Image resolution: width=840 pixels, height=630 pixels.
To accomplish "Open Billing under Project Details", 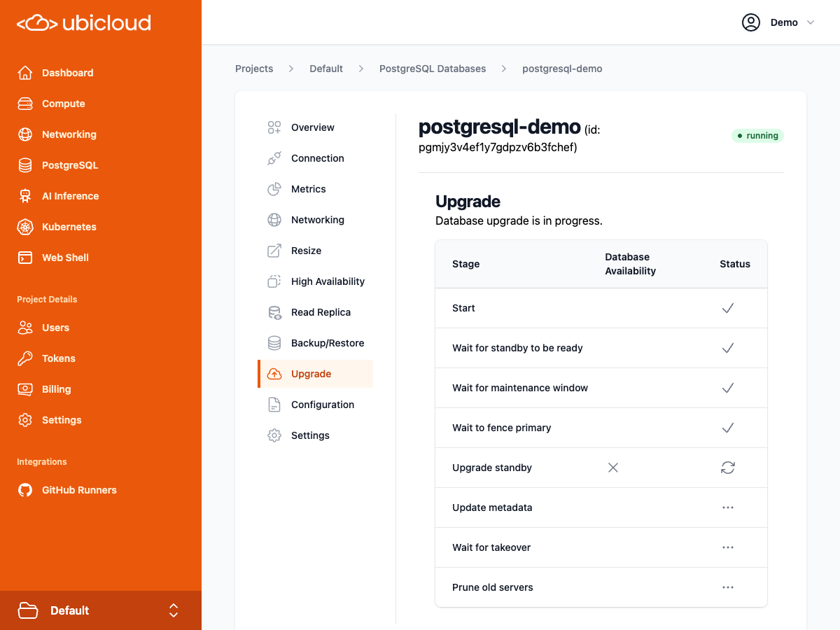I will coord(101,389).
